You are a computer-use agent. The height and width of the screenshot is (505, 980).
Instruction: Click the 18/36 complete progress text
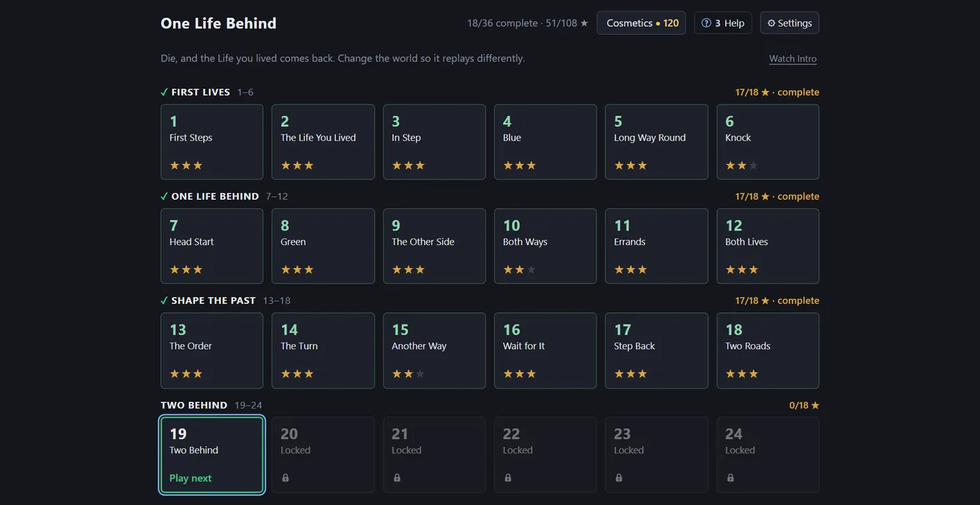point(503,23)
